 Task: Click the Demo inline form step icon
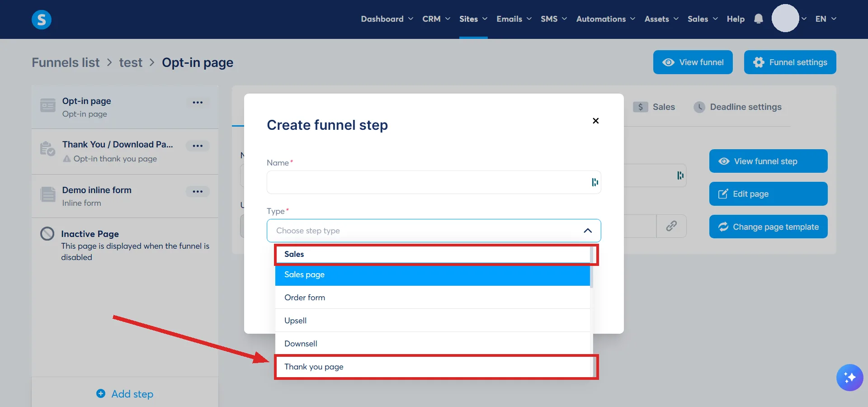(x=48, y=194)
